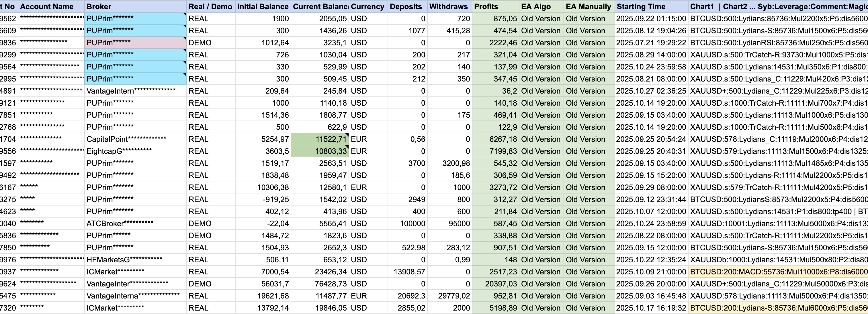Click the EightcapG broker cell
Image resolution: width=868 pixels, height=314 pixels.
coord(136,152)
